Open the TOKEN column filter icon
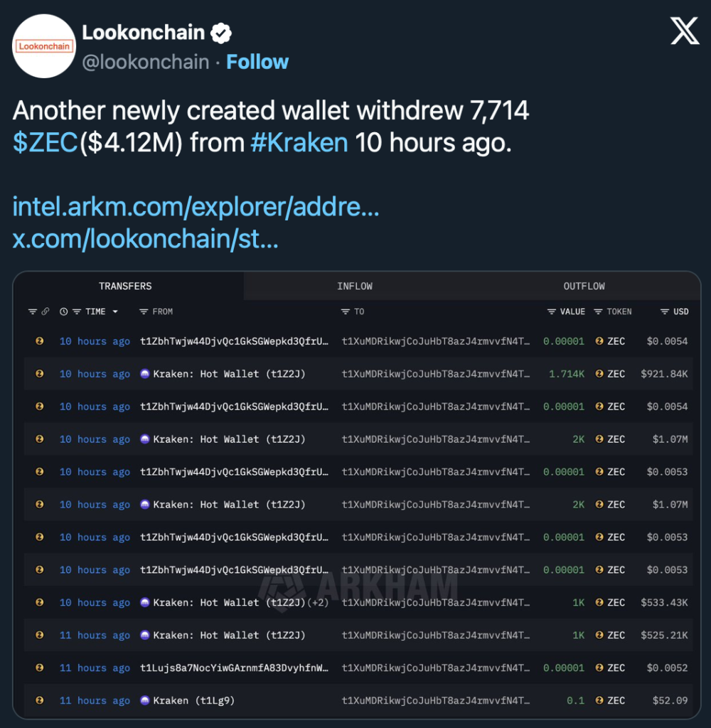711x728 pixels. pyautogui.click(x=598, y=312)
